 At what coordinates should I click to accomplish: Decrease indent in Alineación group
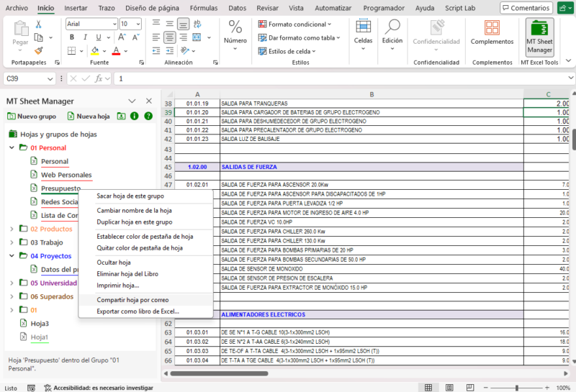point(156,50)
